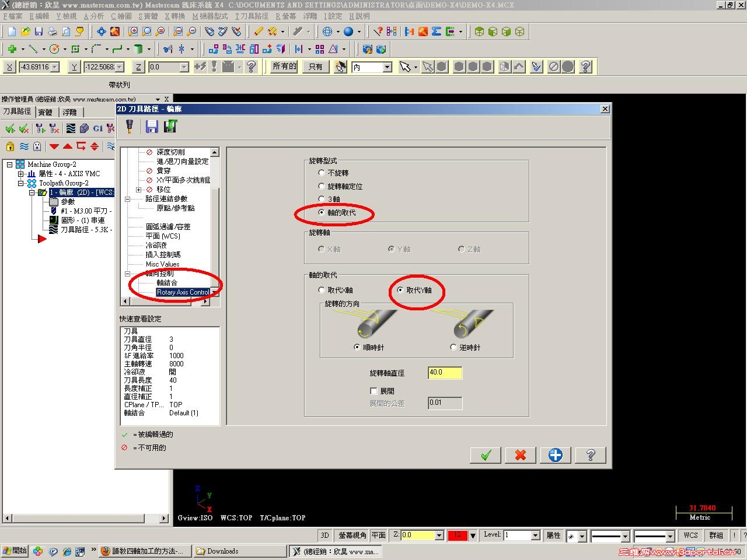Open the E 編輯 menu
747x560 pixels.
pyautogui.click(x=39, y=16)
